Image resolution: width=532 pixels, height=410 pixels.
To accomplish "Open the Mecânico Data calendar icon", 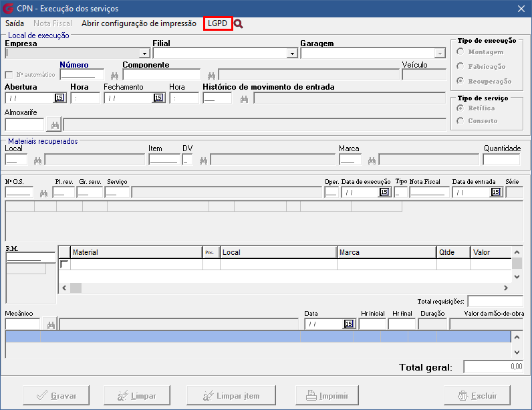I will (349, 324).
